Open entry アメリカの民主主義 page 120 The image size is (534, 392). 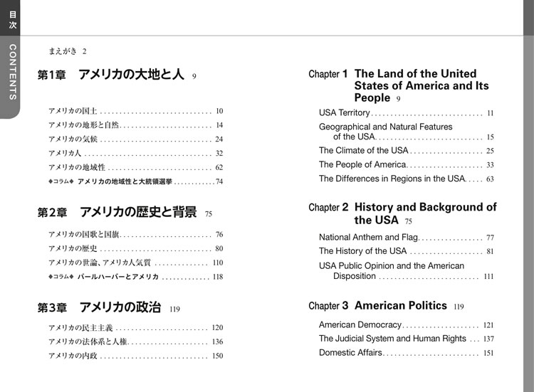pos(135,328)
